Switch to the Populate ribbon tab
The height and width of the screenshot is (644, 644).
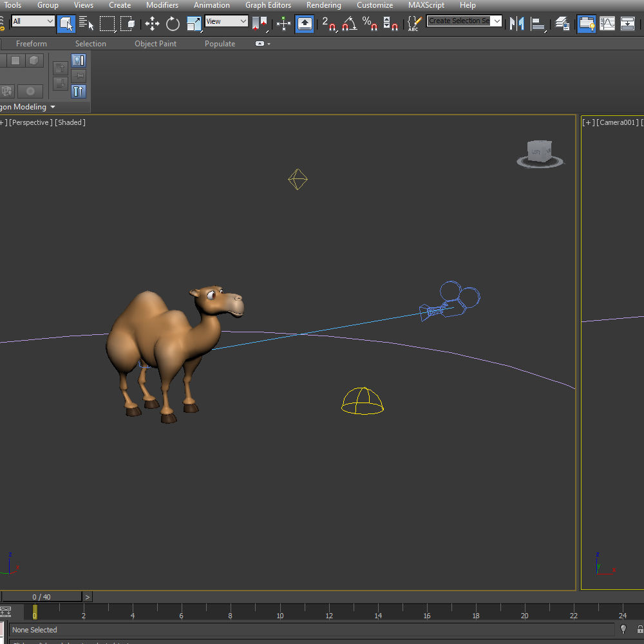[x=220, y=44]
